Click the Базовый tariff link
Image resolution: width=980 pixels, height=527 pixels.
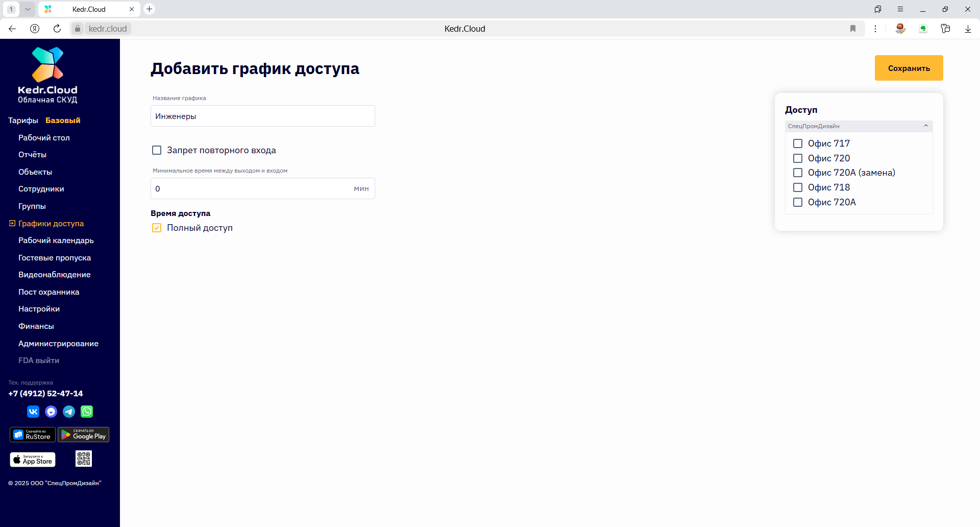coord(63,121)
